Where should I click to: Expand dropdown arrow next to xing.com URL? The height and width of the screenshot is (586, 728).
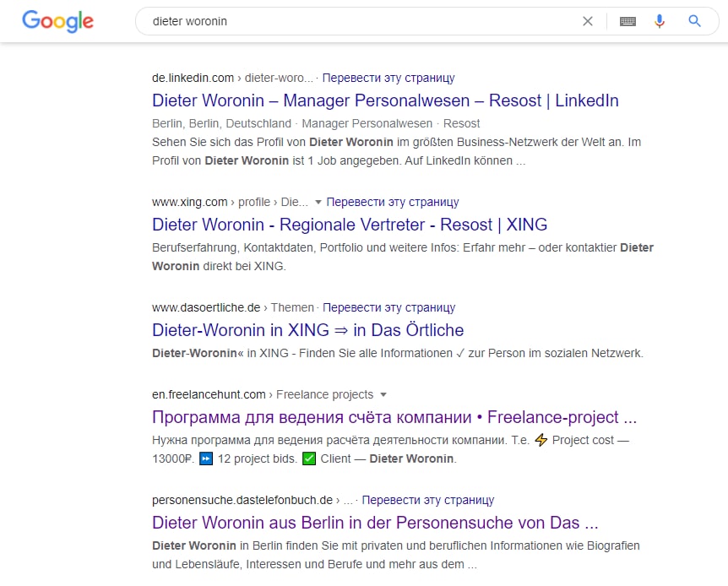tap(318, 202)
